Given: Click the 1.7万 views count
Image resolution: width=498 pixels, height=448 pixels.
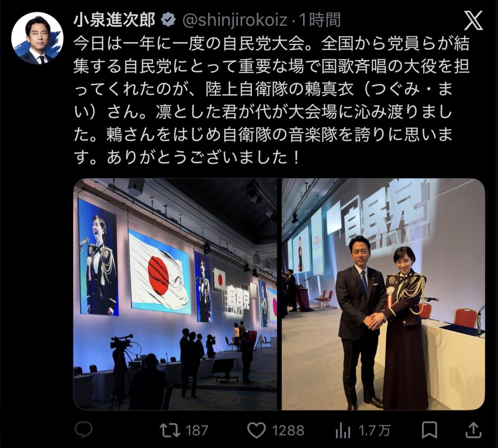Looking at the screenshot, I should [x=374, y=430].
